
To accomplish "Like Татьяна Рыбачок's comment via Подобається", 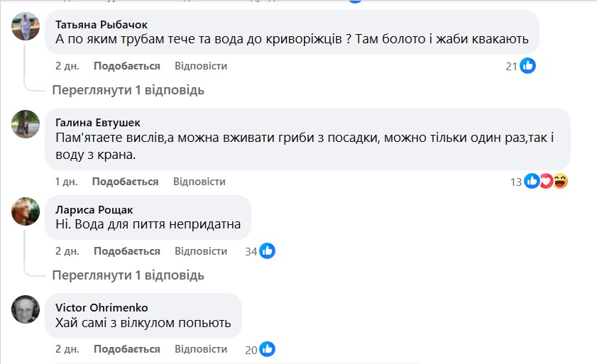I will 126,66.
